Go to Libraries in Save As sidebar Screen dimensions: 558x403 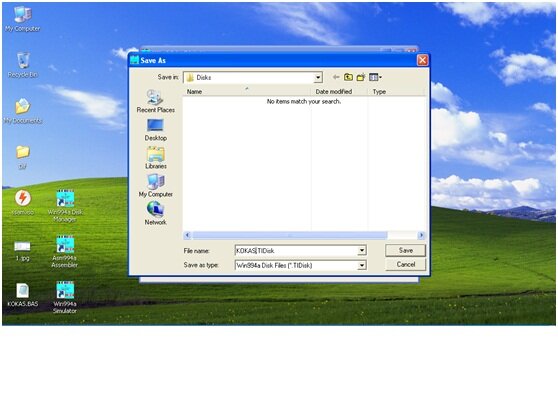point(156,158)
